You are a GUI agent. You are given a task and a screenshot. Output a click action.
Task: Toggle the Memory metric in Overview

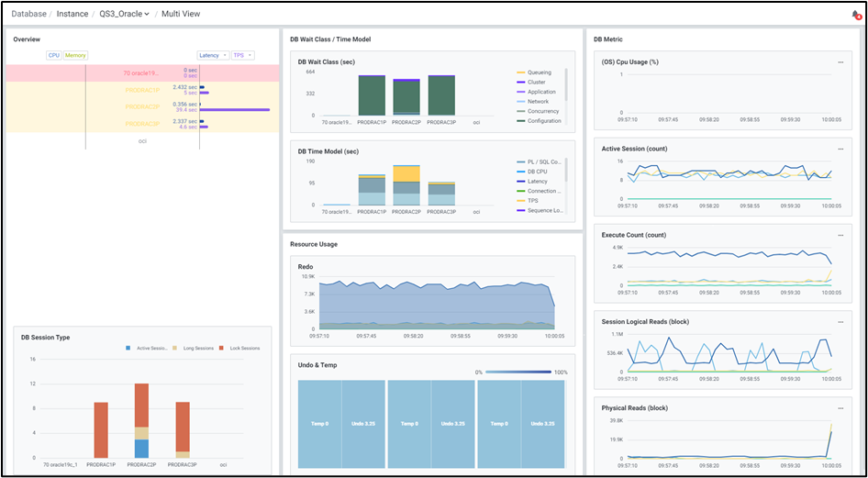pyautogui.click(x=76, y=55)
